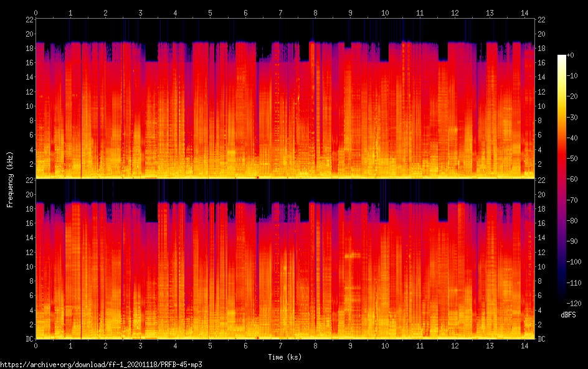Click the "-120" value on the color scale

(574, 303)
